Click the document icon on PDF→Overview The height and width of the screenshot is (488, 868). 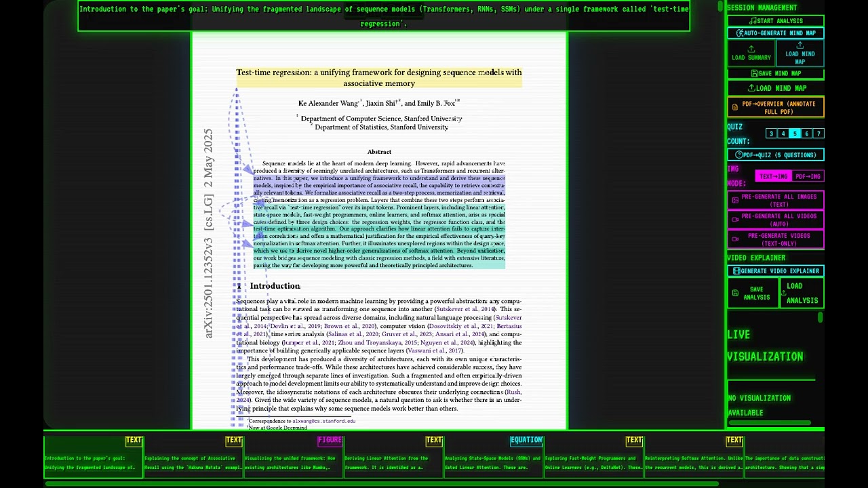(x=734, y=107)
